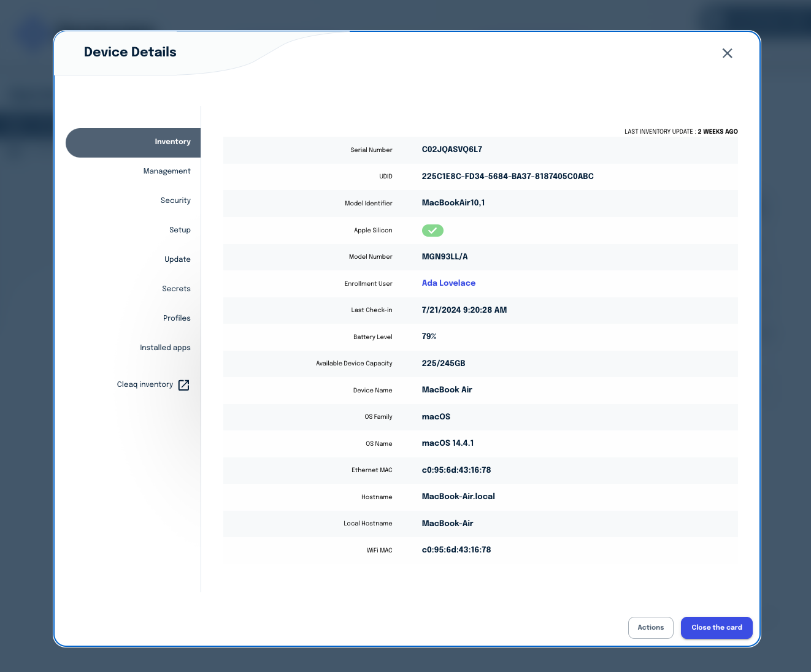The width and height of the screenshot is (811, 672).
Task: Click the Local Hostname value MacBook-Air
Action: 447,524
